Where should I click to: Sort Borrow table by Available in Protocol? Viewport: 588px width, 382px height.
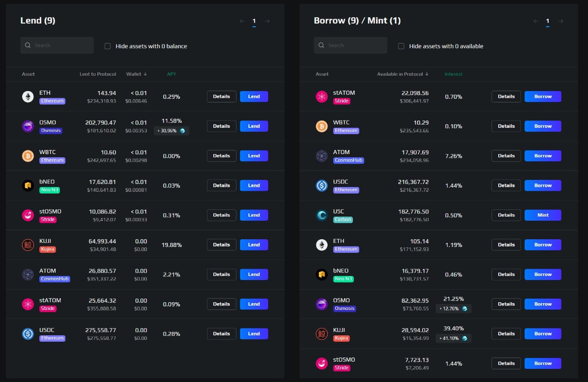[403, 74]
